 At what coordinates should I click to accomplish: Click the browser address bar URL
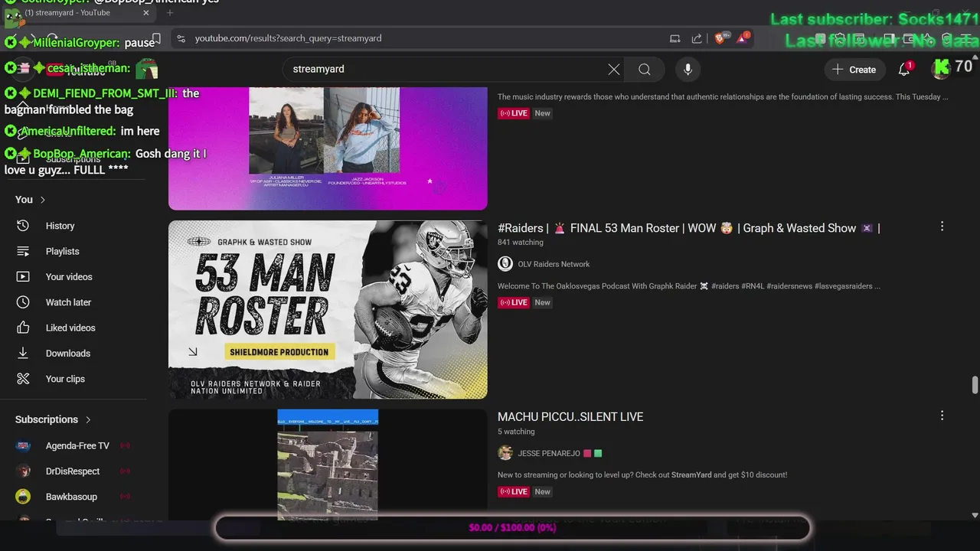coord(288,38)
